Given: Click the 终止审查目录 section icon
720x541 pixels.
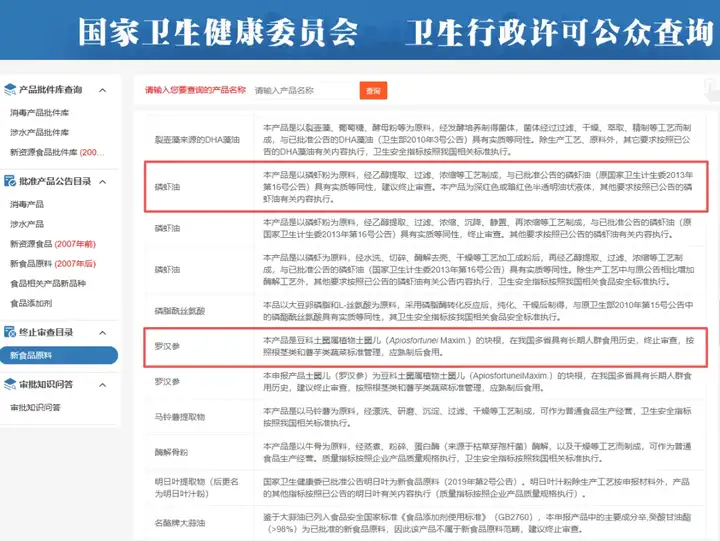Looking at the screenshot, I should pos(10,332).
